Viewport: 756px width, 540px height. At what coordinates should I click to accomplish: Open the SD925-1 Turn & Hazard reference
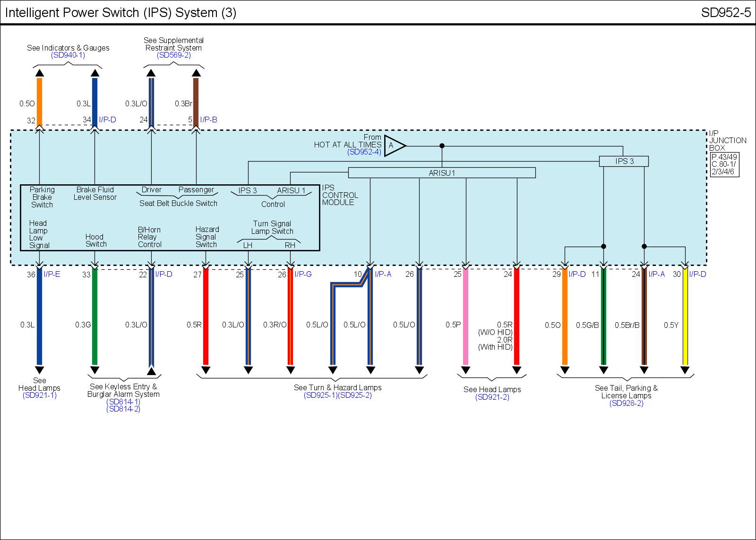click(321, 395)
